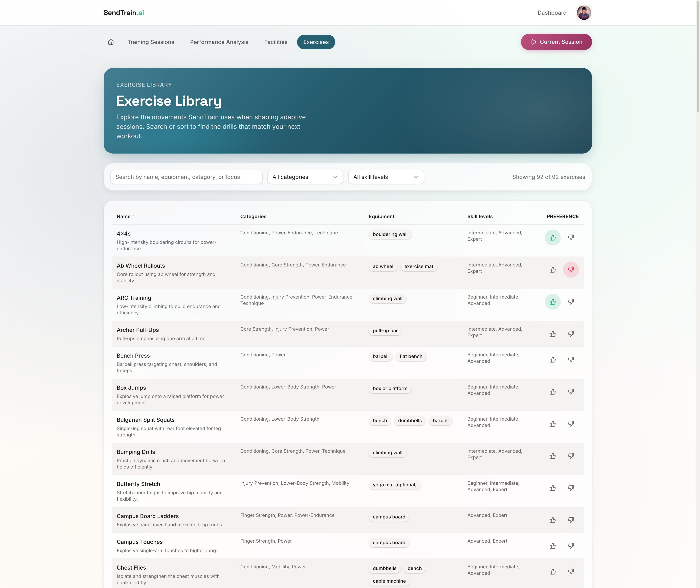Go to the Dashboard
Screen dimensions: 700x588
pos(552,13)
